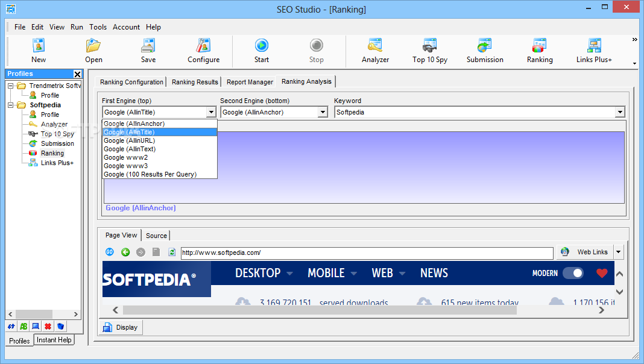Open the Ranking Configuration tab
The image size is (644, 364).
click(131, 82)
